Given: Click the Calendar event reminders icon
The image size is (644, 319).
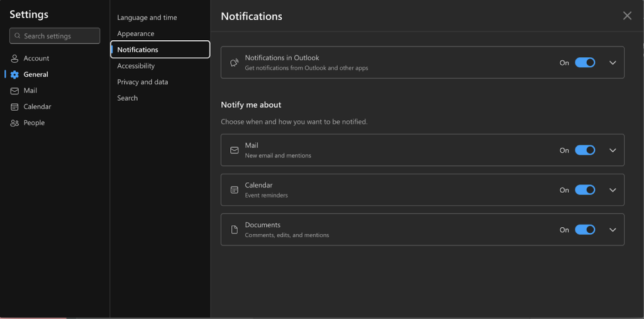Looking at the screenshot, I should point(235,190).
